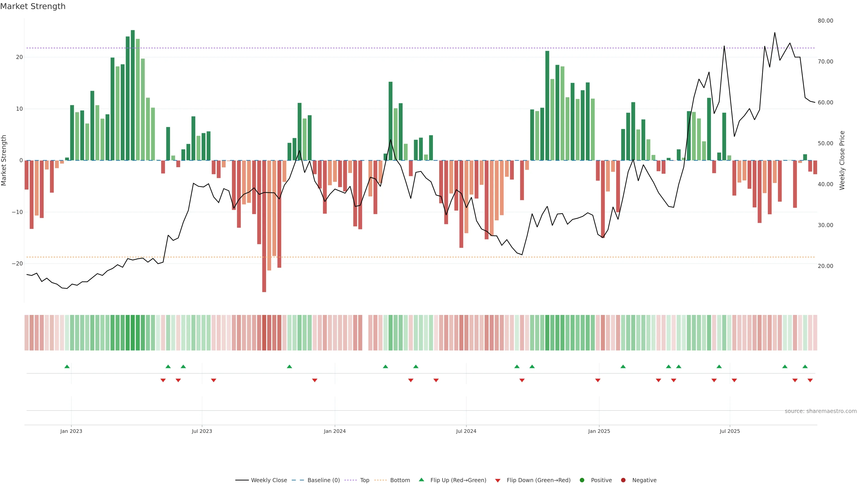Click the Weekly Close Price axis title
Viewport: 868px width, 488px height.
coord(842,160)
